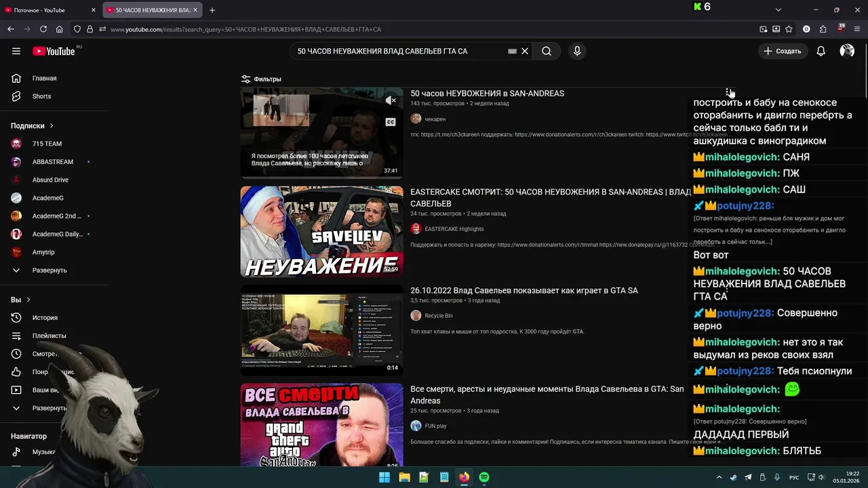Screen dimensions: 868x488
Task: Open title 50 часов НЕУВОЖЕНИЯ в SAN-ANDREAS
Action: click(x=487, y=94)
